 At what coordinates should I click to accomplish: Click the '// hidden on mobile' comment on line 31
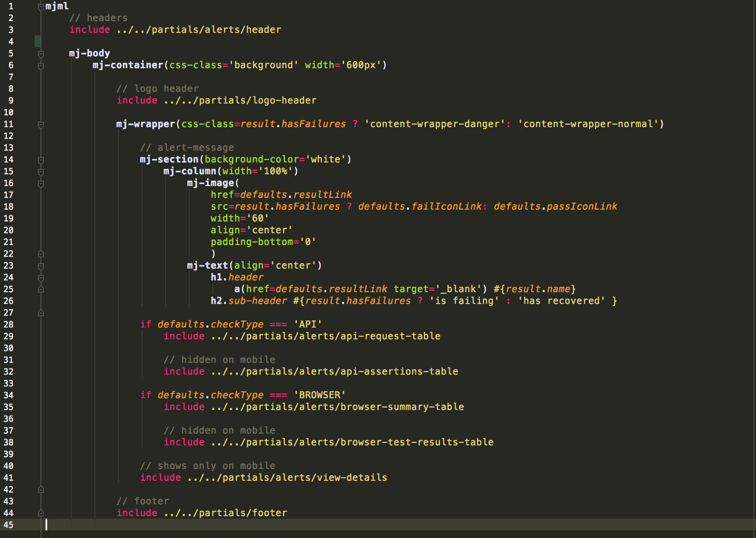[220, 360]
